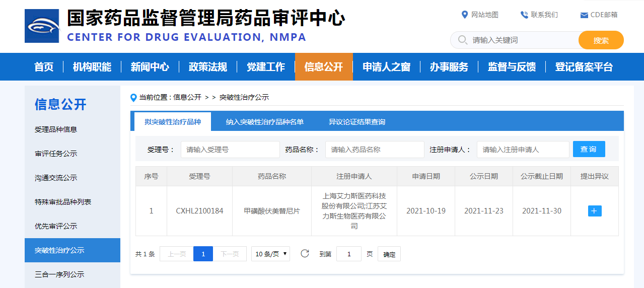Switch to 异议论证结果查询 tab
This screenshot has height=288, width=644.
coord(356,122)
